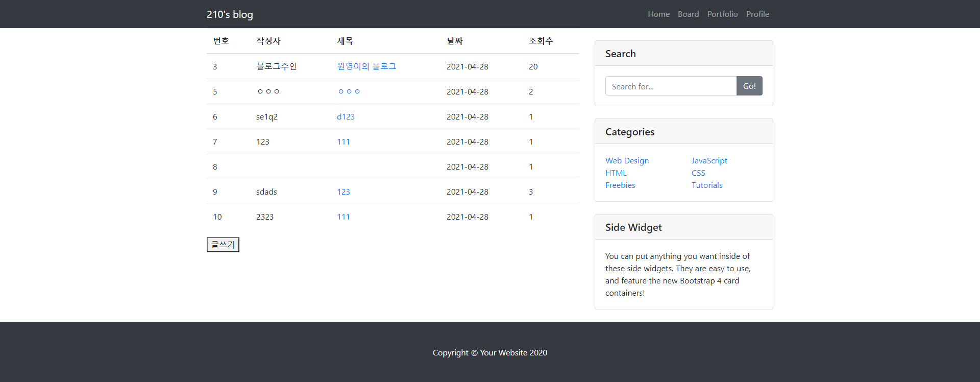The image size is (980, 382).
Task: Click the Side Widget card header
Action: [x=684, y=227]
